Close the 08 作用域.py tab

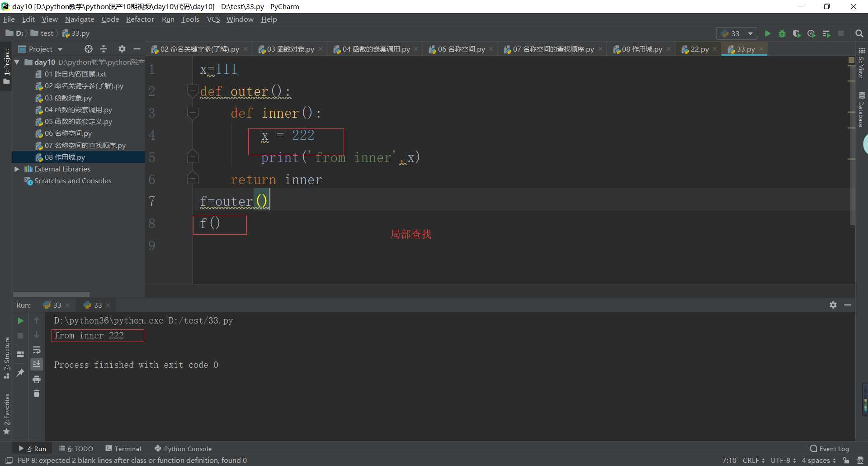[x=669, y=49]
